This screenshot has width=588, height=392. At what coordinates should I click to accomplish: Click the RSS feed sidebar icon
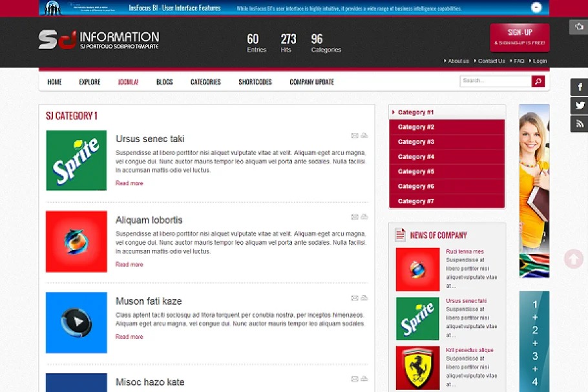pos(579,123)
